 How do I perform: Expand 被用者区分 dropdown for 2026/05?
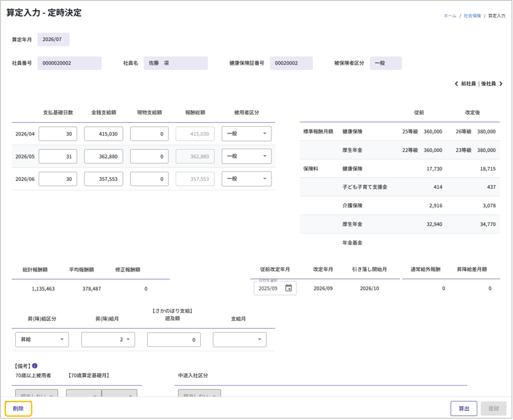click(x=246, y=157)
